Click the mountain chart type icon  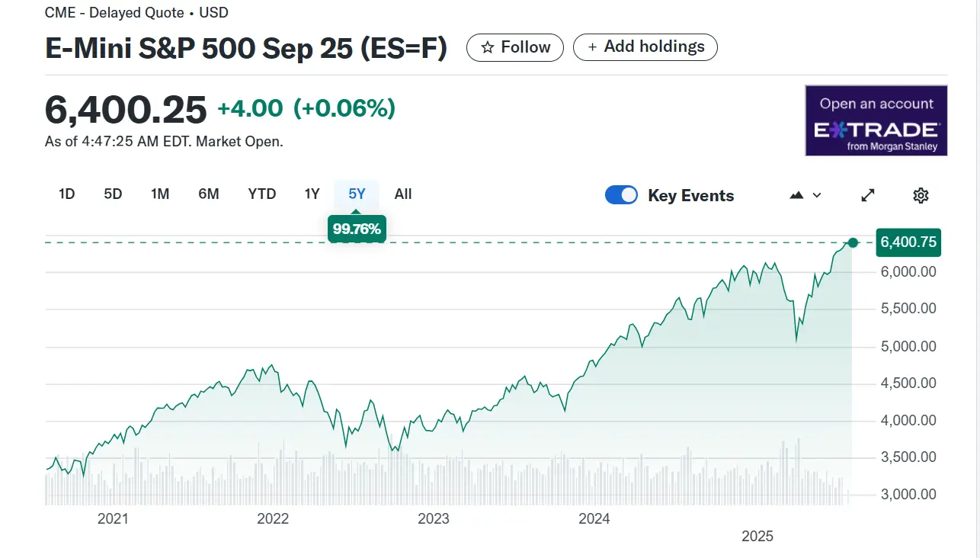[x=797, y=195]
